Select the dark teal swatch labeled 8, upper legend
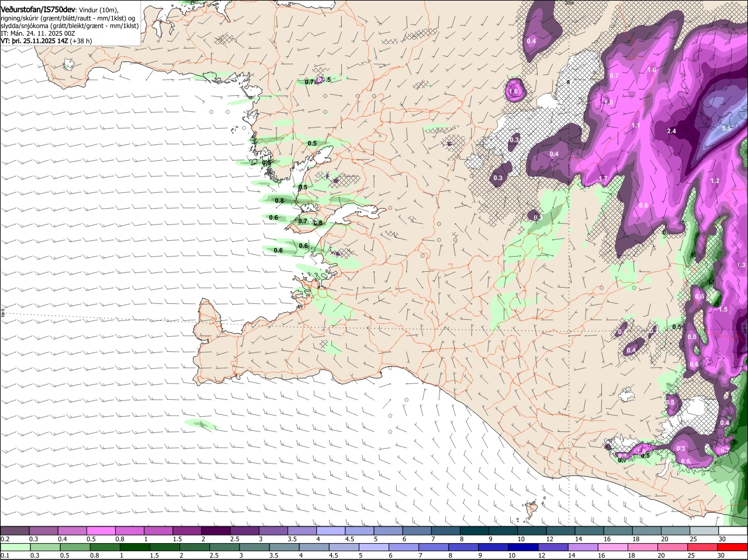The width and height of the screenshot is (748, 560). [474, 530]
